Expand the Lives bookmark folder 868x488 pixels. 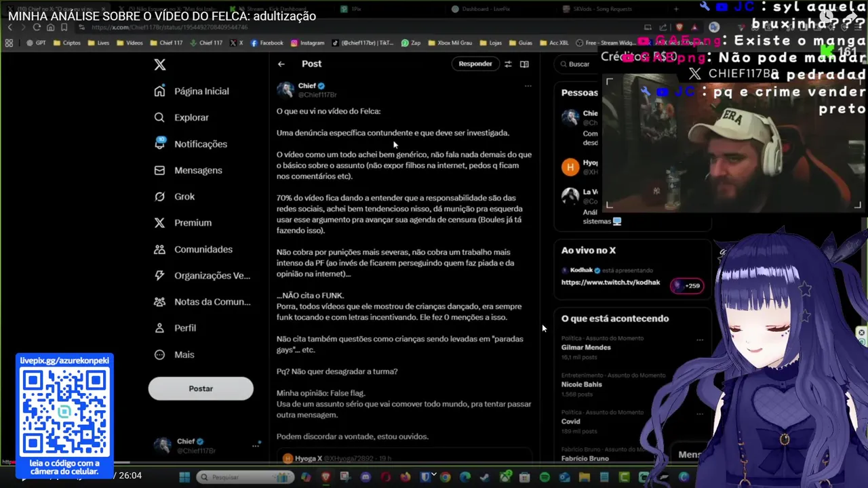click(x=98, y=43)
